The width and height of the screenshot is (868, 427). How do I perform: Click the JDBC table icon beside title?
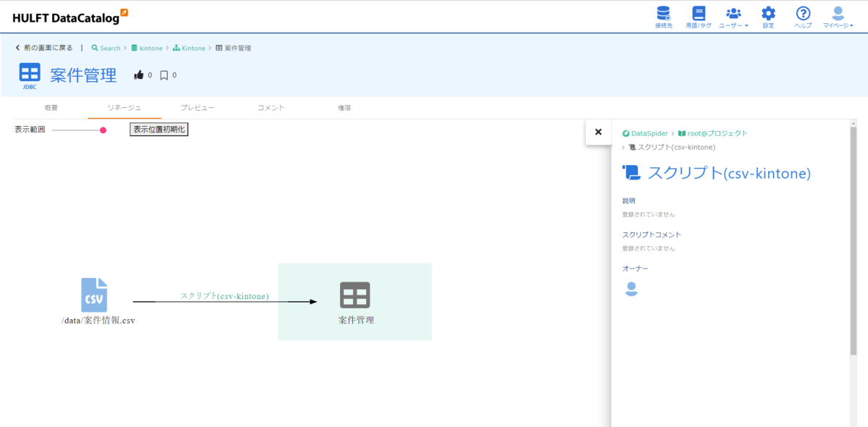tap(30, 75)
